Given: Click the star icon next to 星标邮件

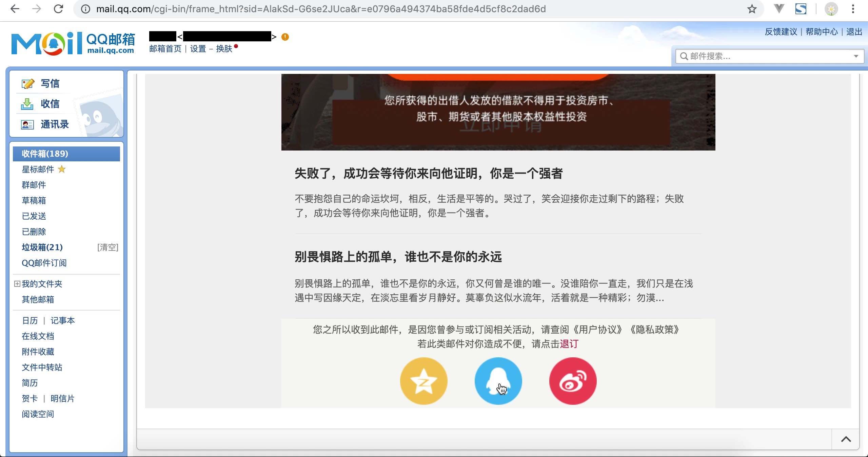Looking at the screenshot, I should click(62, 169).
